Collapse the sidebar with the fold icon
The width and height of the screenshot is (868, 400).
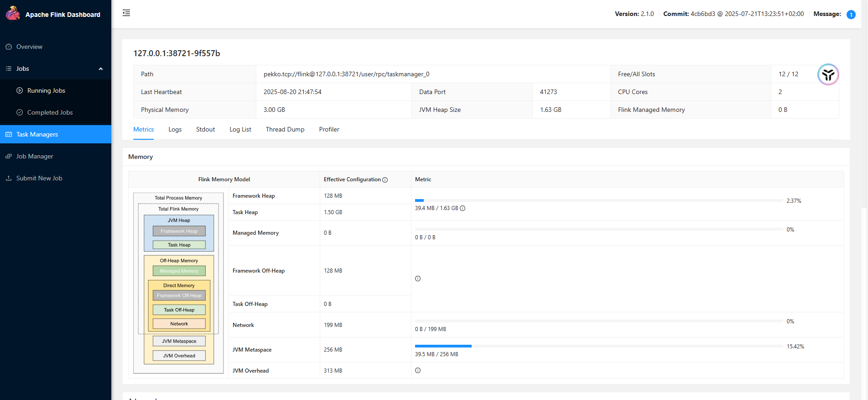[x=126, y=13]
